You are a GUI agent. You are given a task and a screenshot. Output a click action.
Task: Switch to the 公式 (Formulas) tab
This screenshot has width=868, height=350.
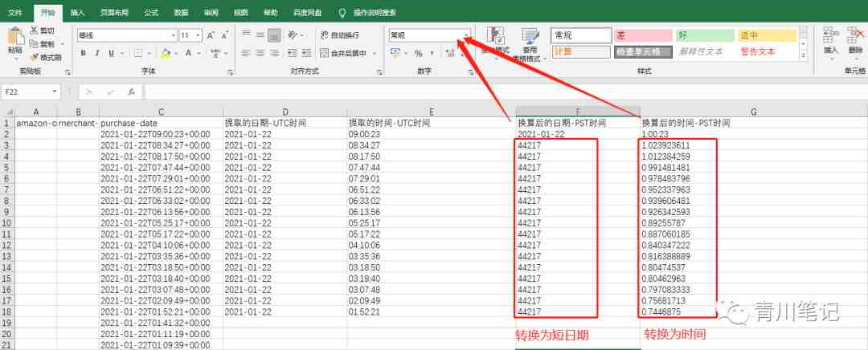(x=151, y=12)
